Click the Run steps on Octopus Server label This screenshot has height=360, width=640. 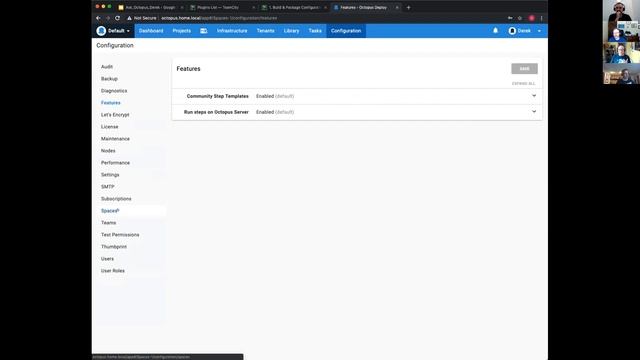pos(216,112)
